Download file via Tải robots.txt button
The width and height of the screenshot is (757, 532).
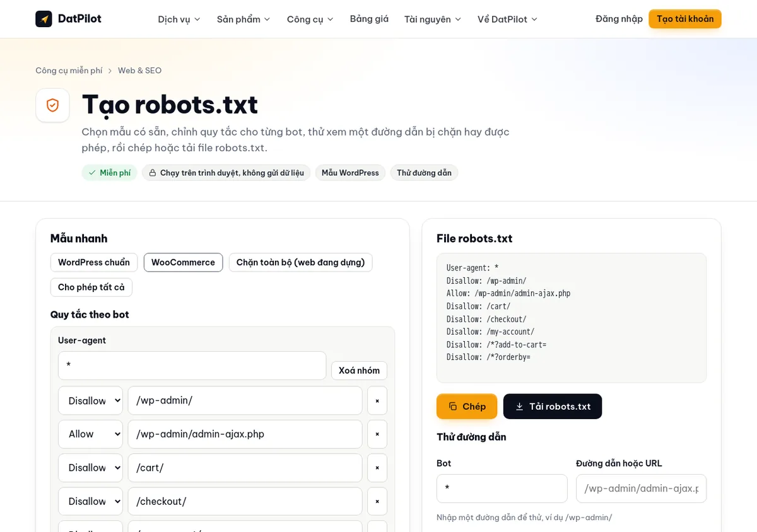(x=553, y=407)
